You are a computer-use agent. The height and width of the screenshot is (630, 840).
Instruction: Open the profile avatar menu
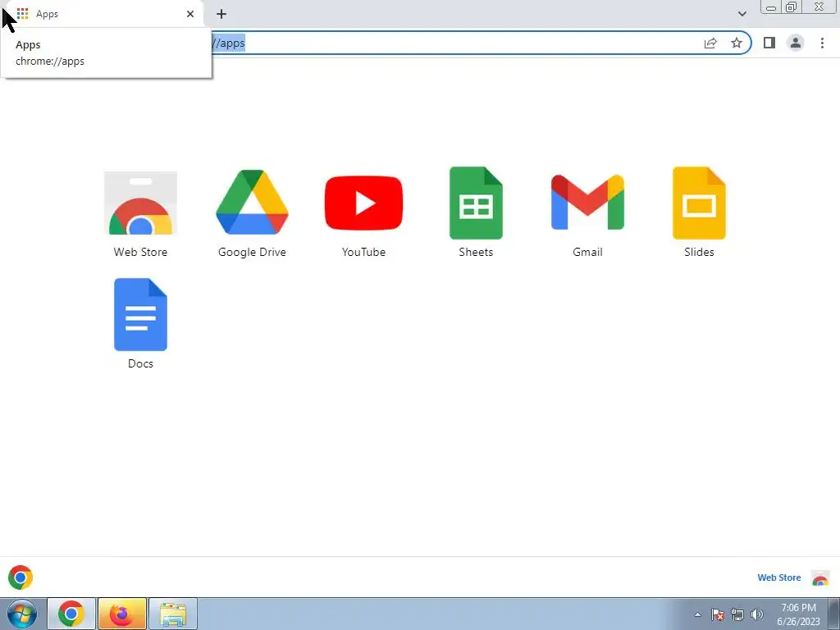796,43
